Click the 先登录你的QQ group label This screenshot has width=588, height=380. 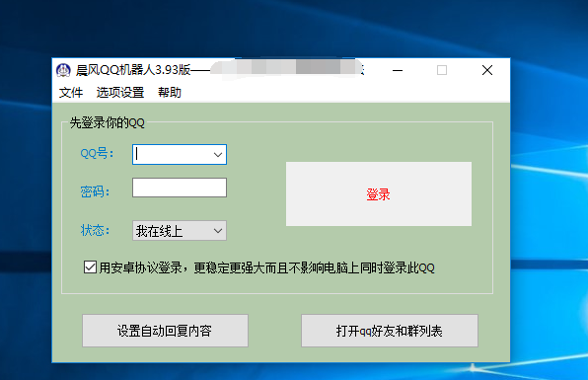point(107,122)
